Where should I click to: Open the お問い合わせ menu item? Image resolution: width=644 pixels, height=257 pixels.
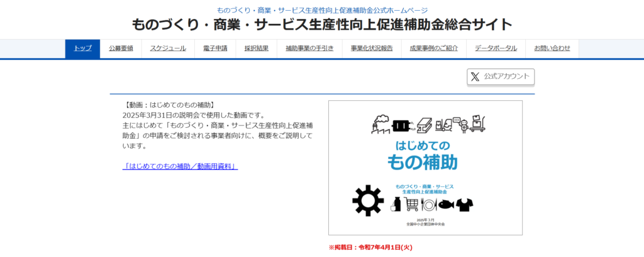(x=552, y=49)
